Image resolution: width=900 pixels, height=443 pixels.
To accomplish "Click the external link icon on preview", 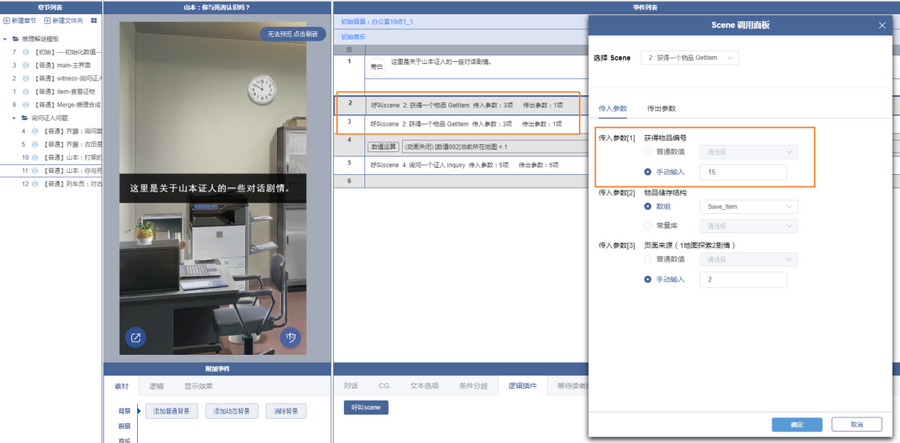I will [x=136, y=337].
